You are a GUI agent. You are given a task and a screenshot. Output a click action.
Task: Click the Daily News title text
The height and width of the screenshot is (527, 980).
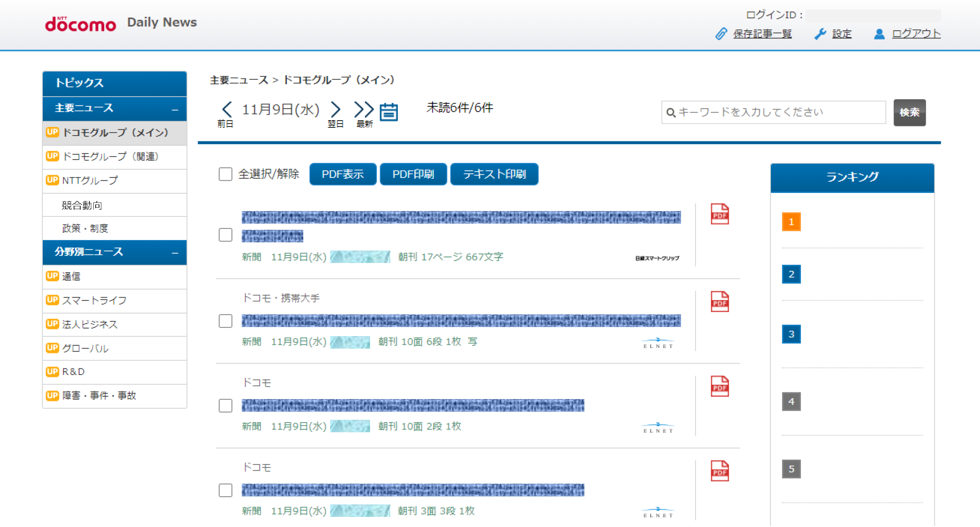pyautogui.click(x=162, y=23)
